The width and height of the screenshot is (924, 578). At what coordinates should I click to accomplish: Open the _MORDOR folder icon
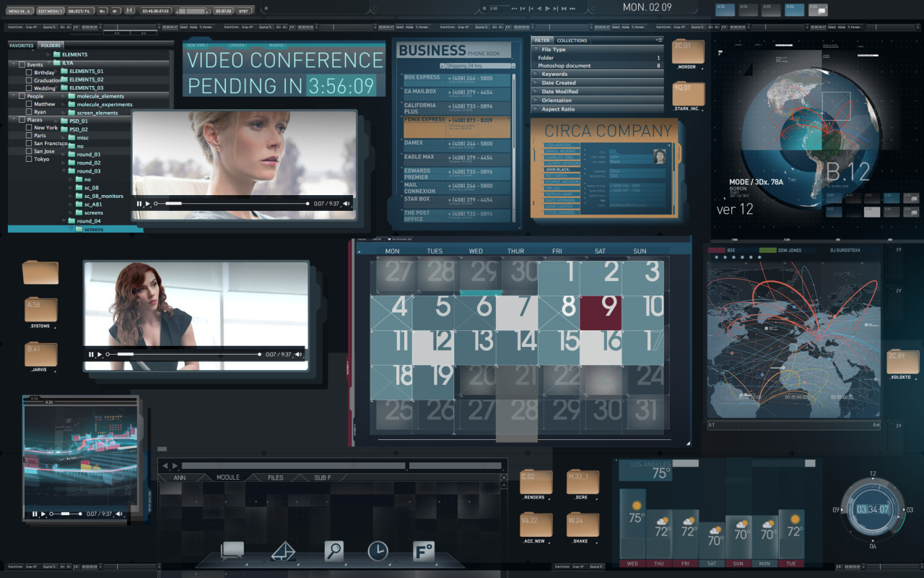tap(688, 51)
